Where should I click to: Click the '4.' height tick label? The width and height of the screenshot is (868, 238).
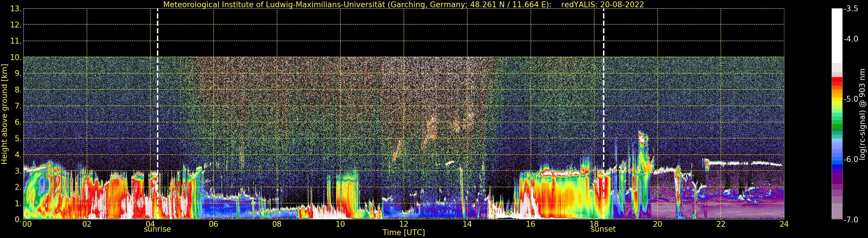coord(18,155)
